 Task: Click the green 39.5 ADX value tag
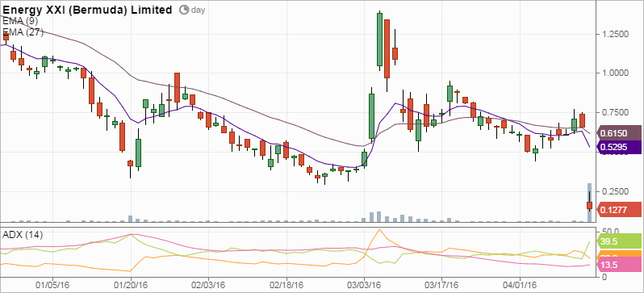click(x=618, y=242)
